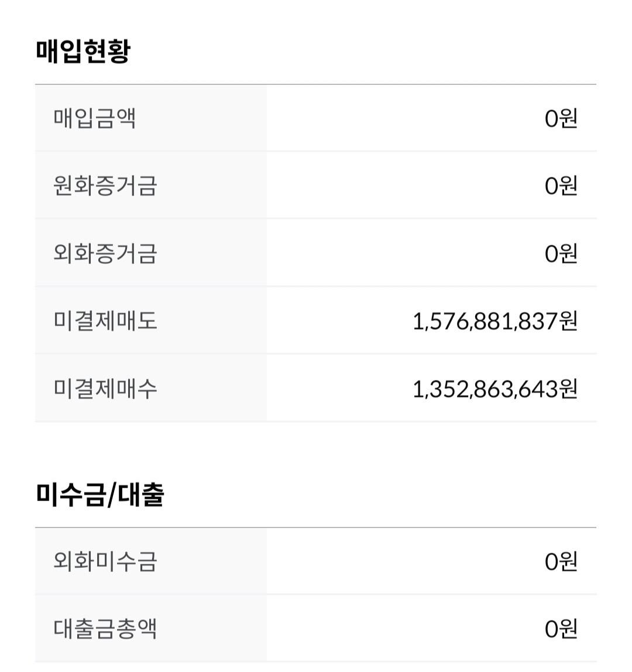This screenshot has width=632, height=672.
Task: Select the 미결제매수 label cell
Action: click(x=105, y=388)
